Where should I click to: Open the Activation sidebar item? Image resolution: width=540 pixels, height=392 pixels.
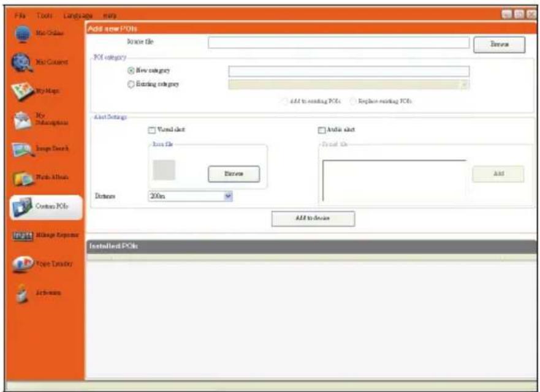(38, 293)
